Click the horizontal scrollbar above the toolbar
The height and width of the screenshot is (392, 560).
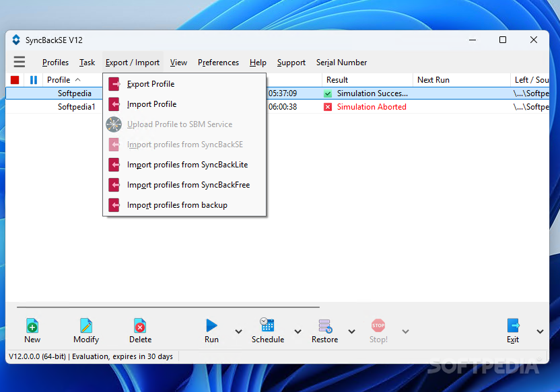click(168, 307)
